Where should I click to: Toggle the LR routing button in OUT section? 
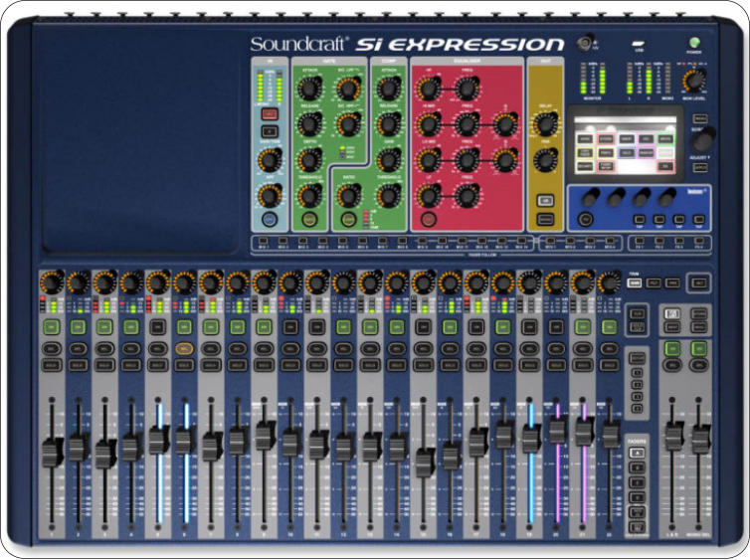point(545,200)
